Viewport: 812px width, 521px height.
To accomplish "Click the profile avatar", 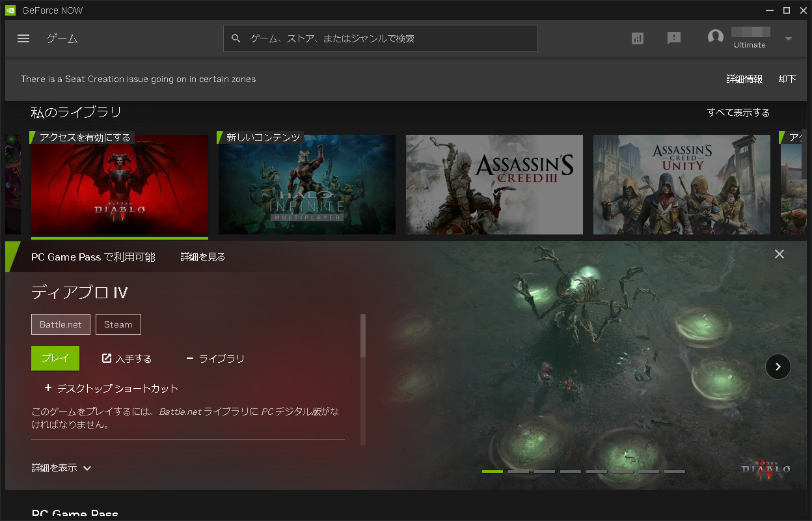I will pos(715,37).
